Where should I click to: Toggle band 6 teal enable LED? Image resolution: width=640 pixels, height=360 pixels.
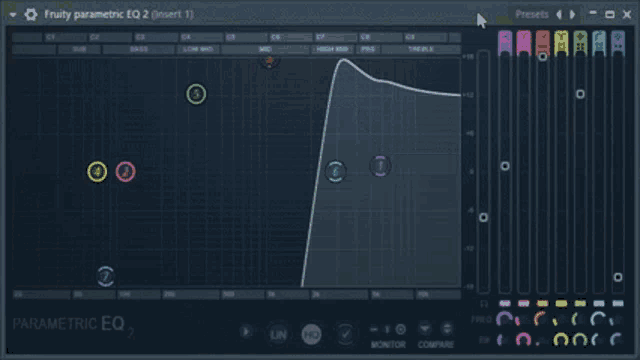[x=599, y=303]
